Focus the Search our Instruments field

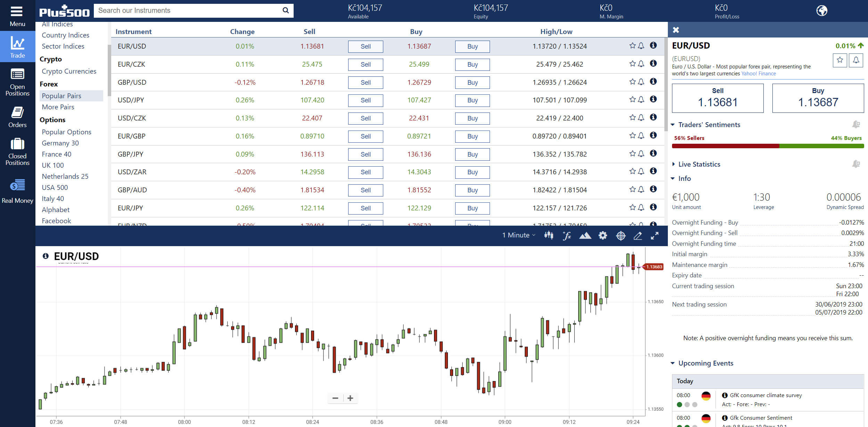coord(188,10)
